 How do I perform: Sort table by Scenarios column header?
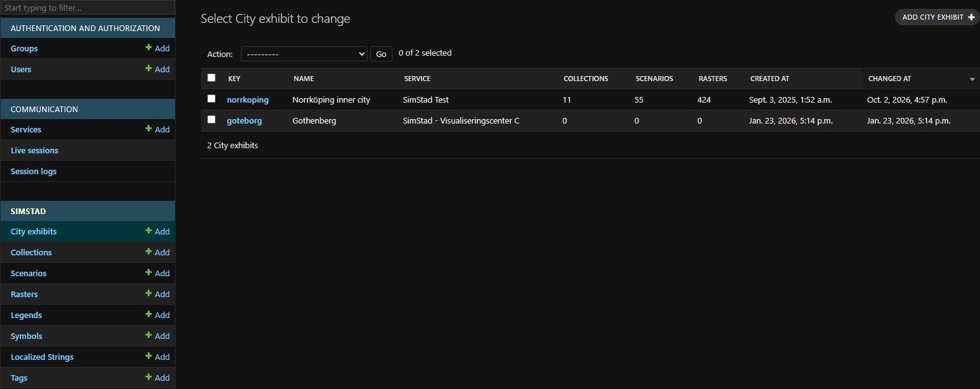click(654, 79)
